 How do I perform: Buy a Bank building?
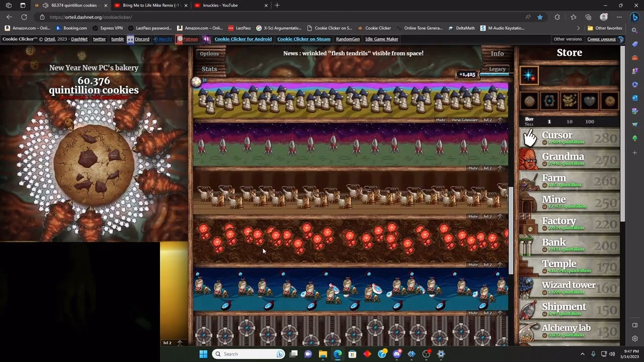coord(570,245)
